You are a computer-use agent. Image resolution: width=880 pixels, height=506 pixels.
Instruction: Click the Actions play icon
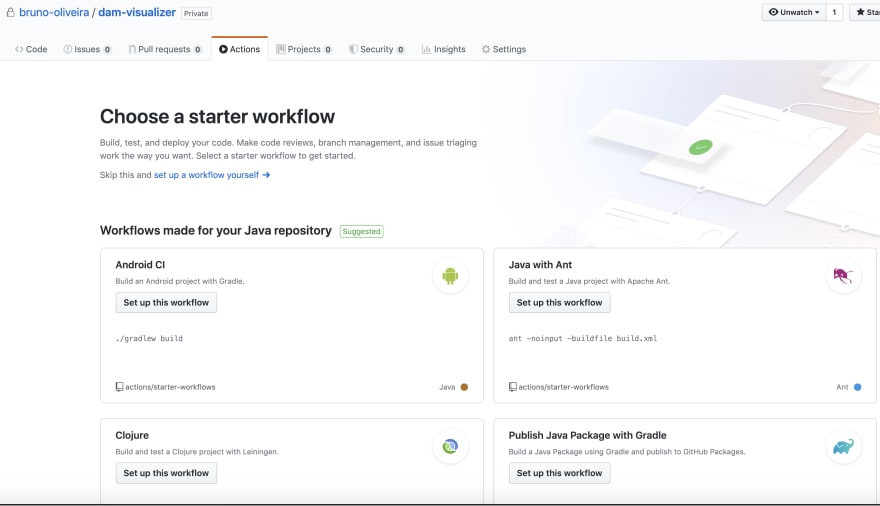[223, 49]
